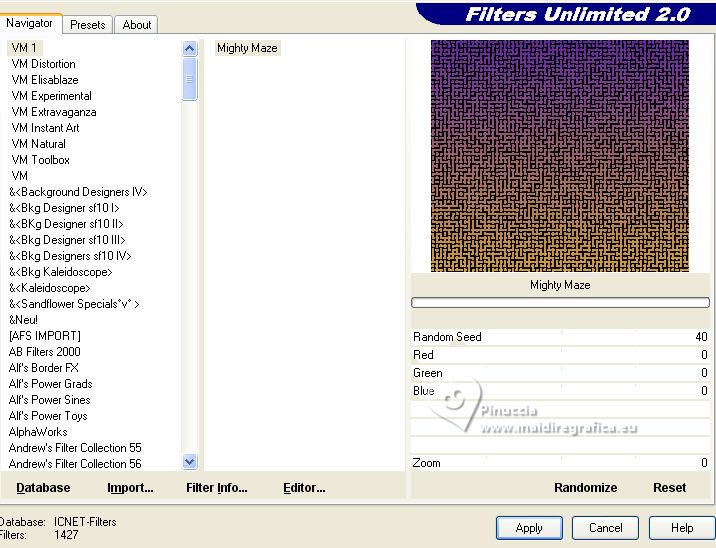
Task: Randomize the filter settings
Action: 585,488
